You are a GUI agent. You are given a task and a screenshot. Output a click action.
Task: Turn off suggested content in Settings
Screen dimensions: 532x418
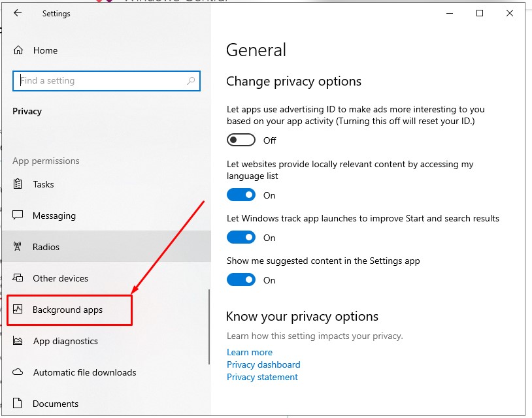coord(241,280)
